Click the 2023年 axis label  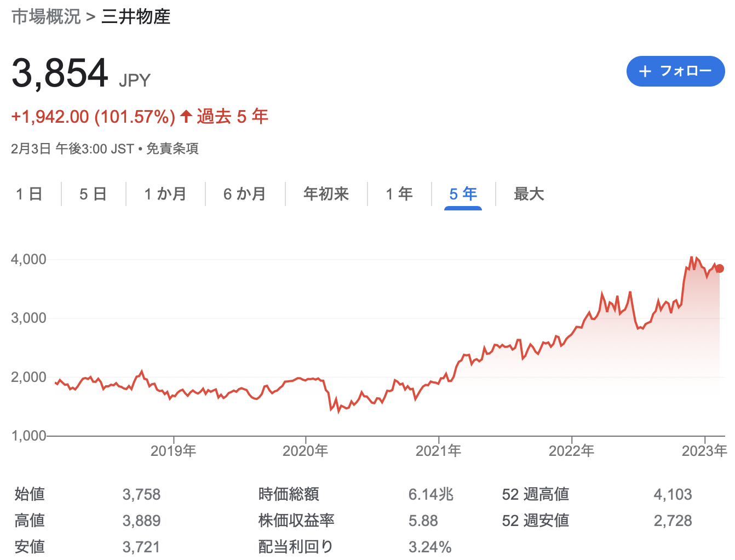(704, 451)
